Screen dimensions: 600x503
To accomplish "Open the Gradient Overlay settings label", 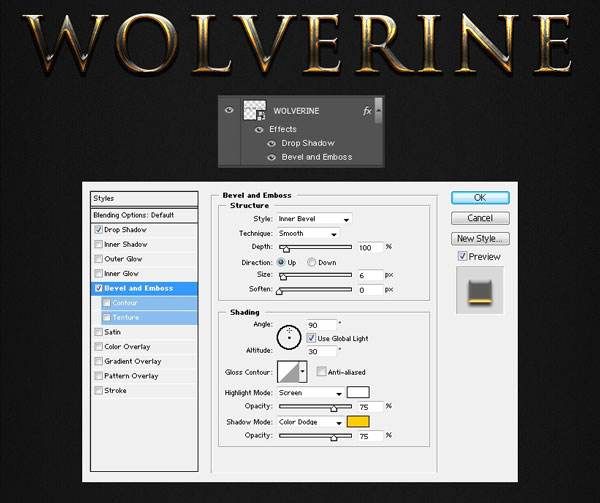I will click(x=133, y=361).
